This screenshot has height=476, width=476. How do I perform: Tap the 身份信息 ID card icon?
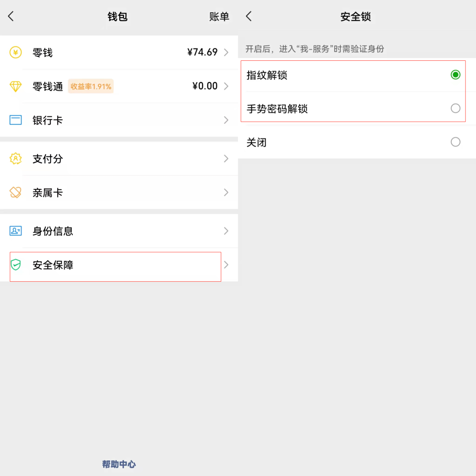(x=15, y=231)
